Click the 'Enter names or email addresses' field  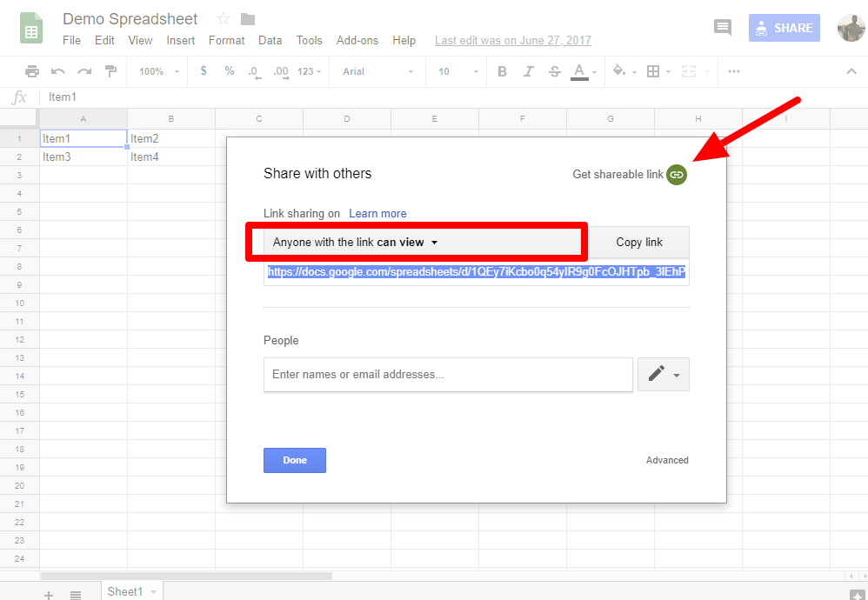[448, 374]
